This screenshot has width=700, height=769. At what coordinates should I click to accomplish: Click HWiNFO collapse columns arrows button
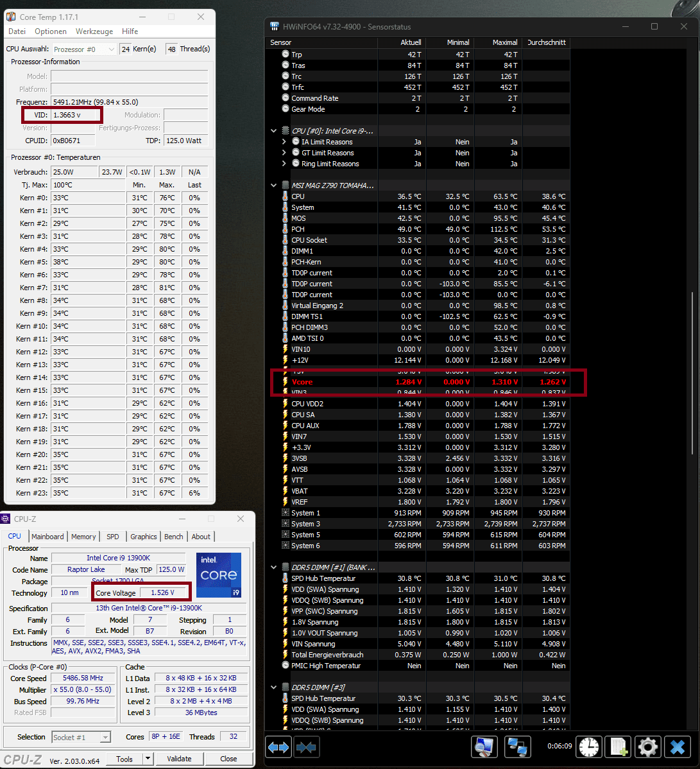(x=307, y=747)
